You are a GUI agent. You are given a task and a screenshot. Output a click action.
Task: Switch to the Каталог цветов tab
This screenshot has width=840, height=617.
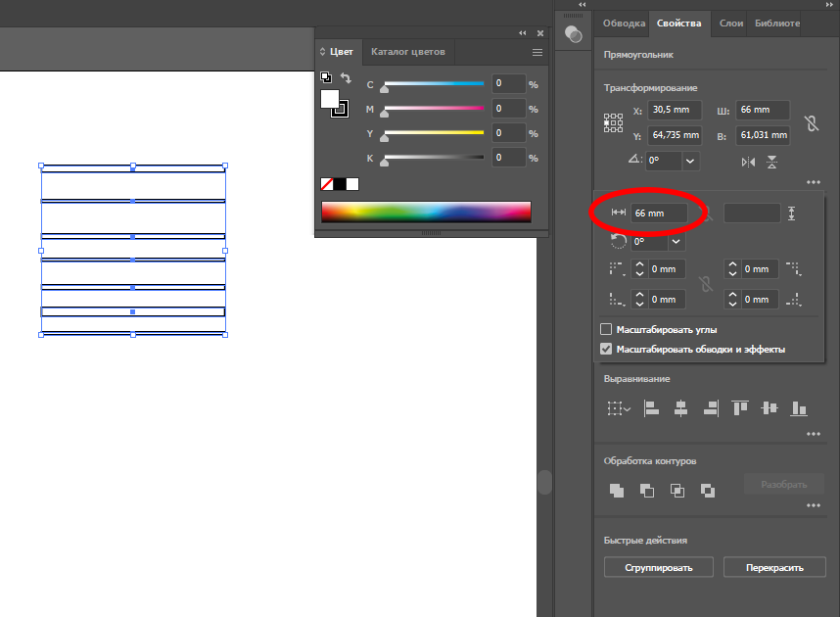407,52
